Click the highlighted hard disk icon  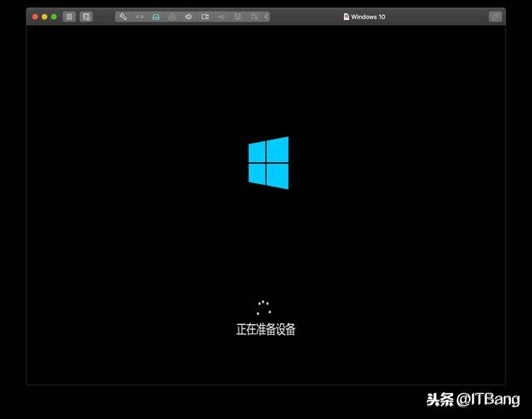click(x=155, y=17)
